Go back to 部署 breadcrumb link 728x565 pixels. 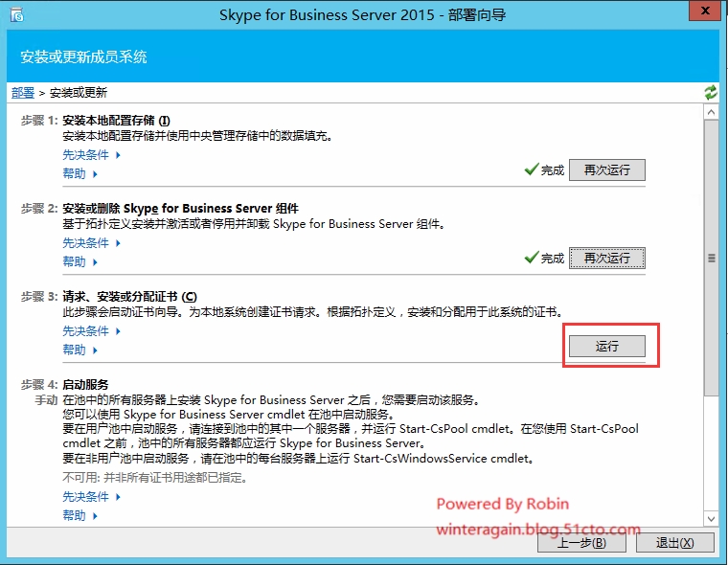23,92
